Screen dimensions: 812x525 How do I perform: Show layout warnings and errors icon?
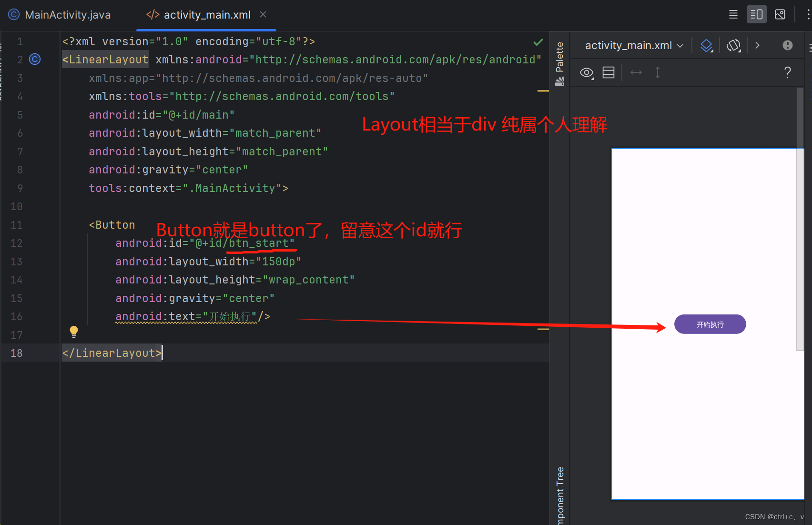point(788,45)
